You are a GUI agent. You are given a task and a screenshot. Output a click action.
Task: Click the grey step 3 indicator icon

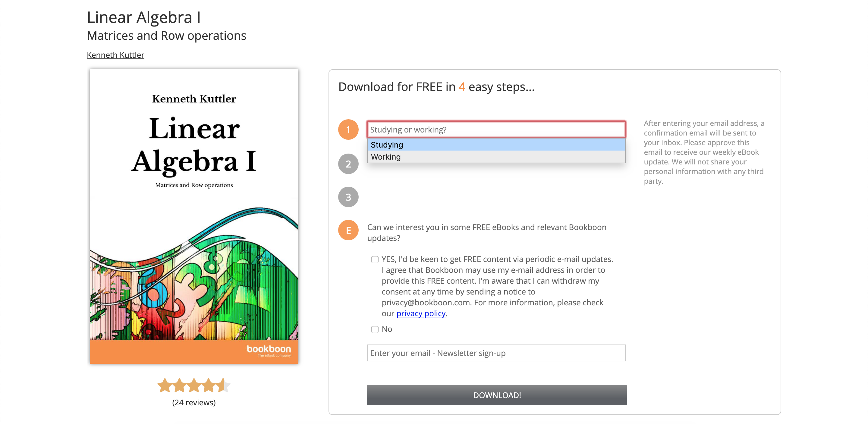[x=348, y=197]
